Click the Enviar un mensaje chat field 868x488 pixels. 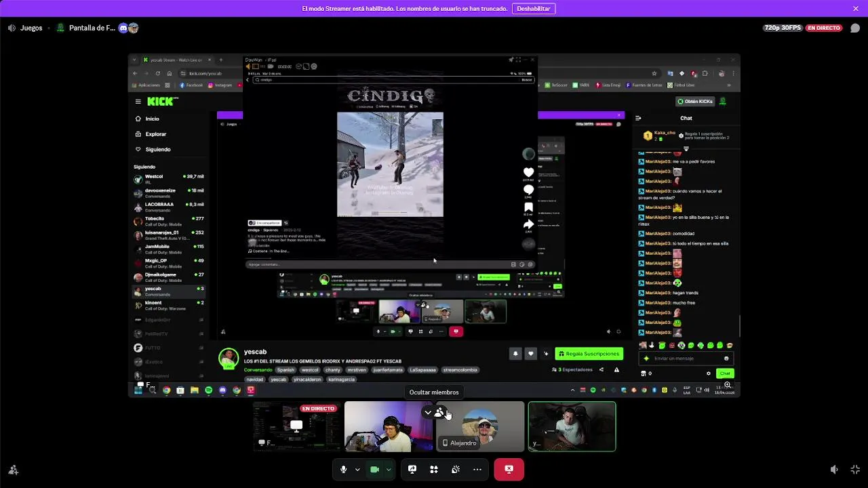(686, 359)
